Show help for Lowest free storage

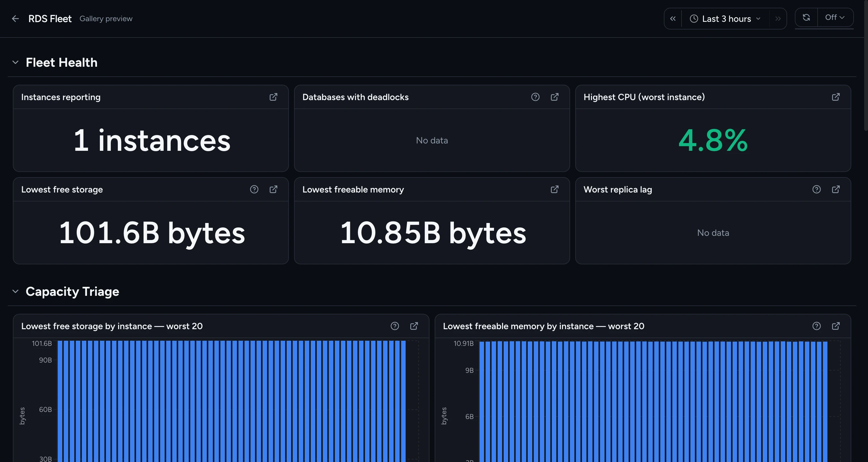[x=254, y=189]
